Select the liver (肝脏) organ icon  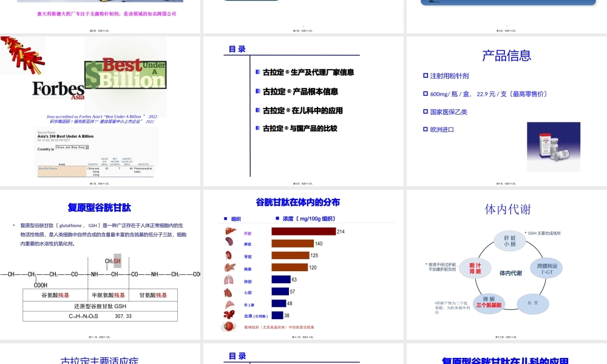(x=229, y=231)
